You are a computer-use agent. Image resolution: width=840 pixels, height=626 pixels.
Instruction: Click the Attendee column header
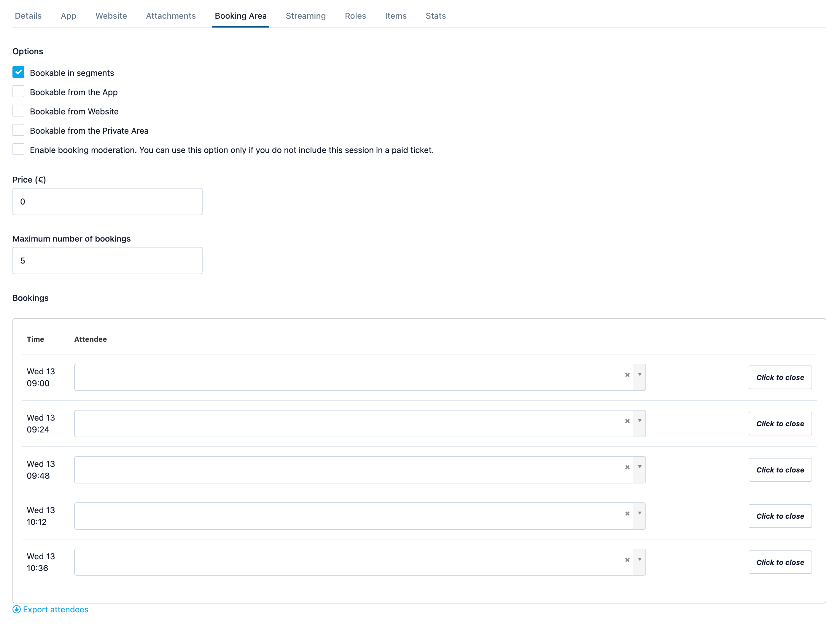pos(90,339)
